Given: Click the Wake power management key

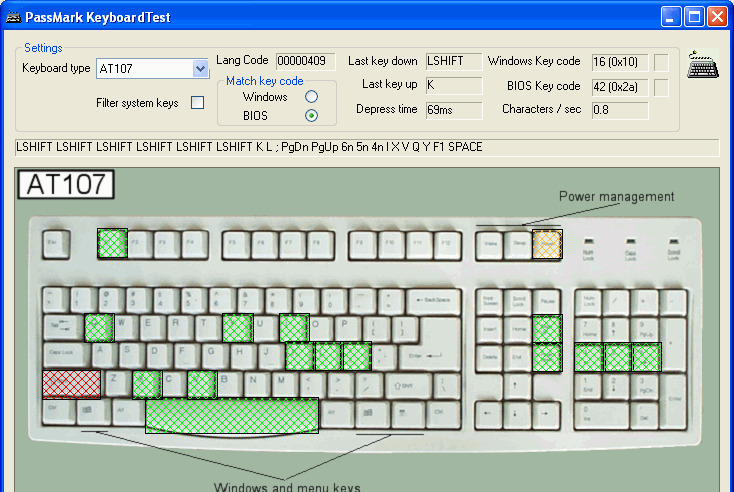Looking at the screenshot, I should point(490,245).
